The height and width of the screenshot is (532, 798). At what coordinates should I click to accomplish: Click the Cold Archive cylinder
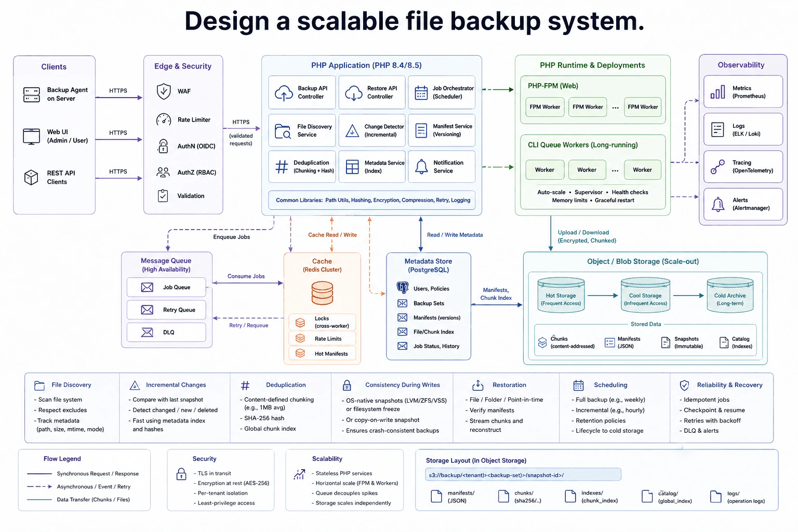pos(730,295)
